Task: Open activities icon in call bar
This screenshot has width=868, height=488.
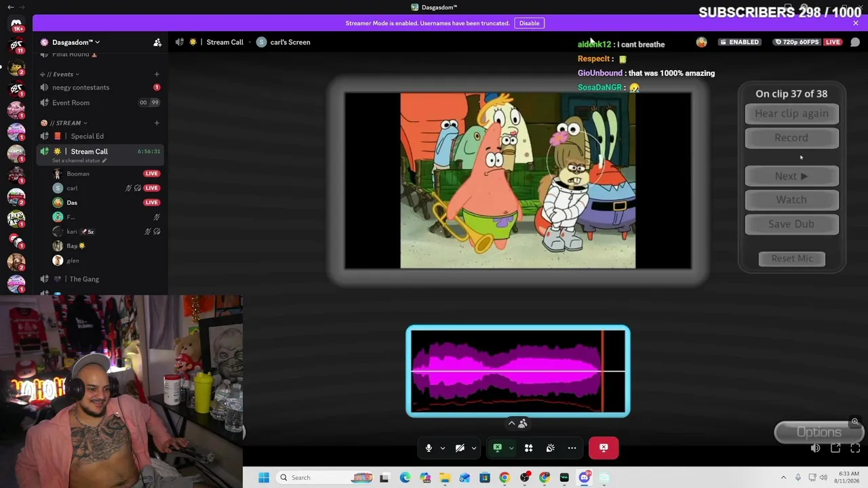Action: point(529,448)
